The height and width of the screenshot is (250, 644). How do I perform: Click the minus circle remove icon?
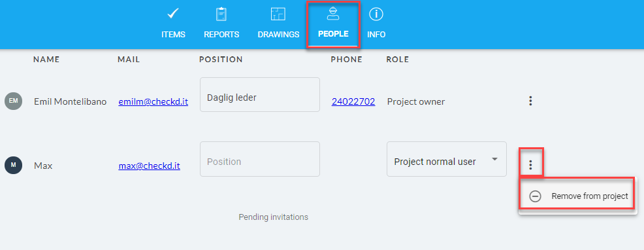535,196
